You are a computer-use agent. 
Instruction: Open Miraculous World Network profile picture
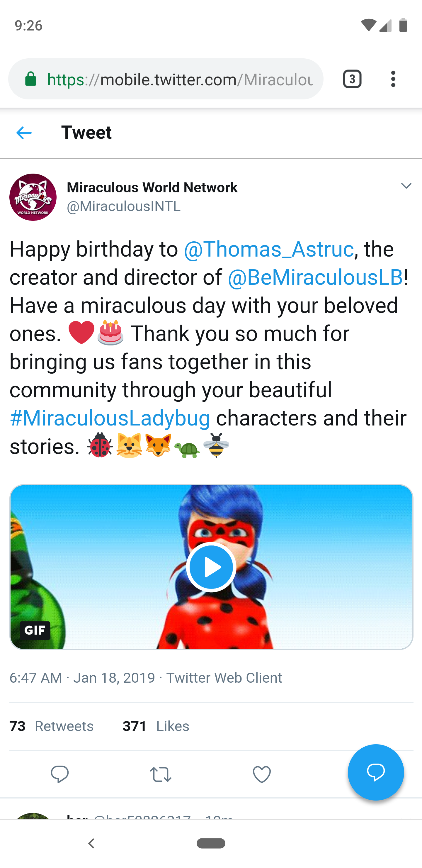(x=33, y=197)
